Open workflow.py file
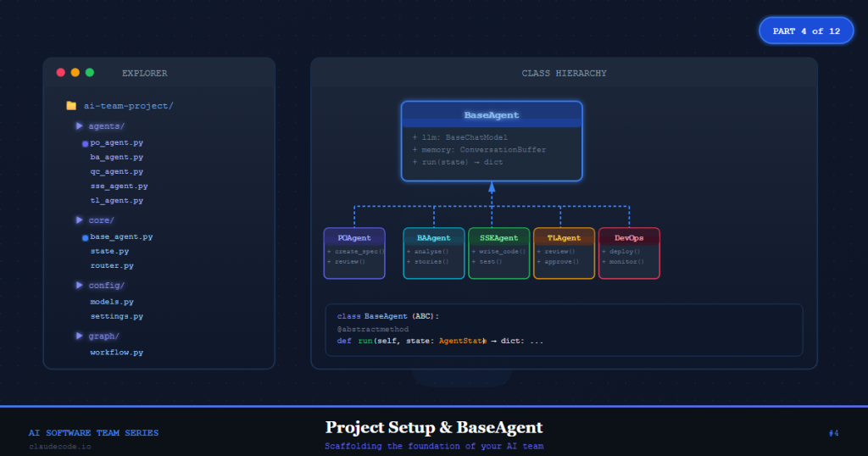 pos(117,352)
